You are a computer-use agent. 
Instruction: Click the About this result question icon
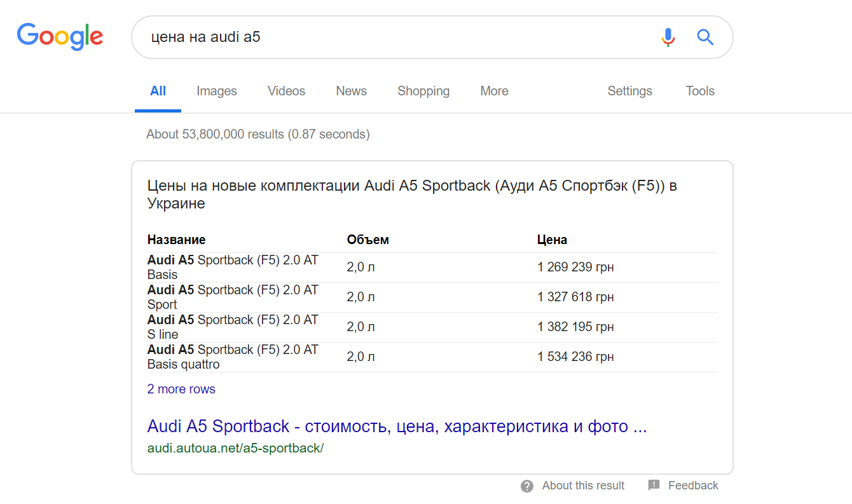(x=527, y=486)
